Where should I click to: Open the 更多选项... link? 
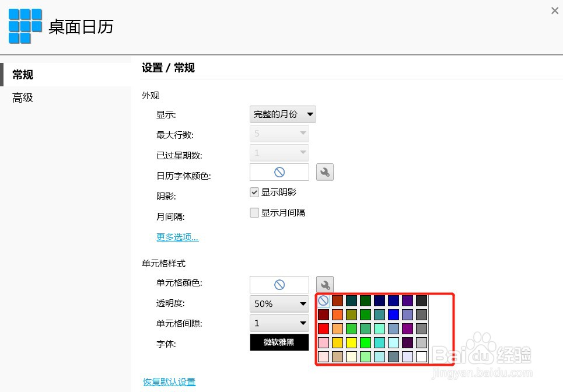click(x=177, y=237)
